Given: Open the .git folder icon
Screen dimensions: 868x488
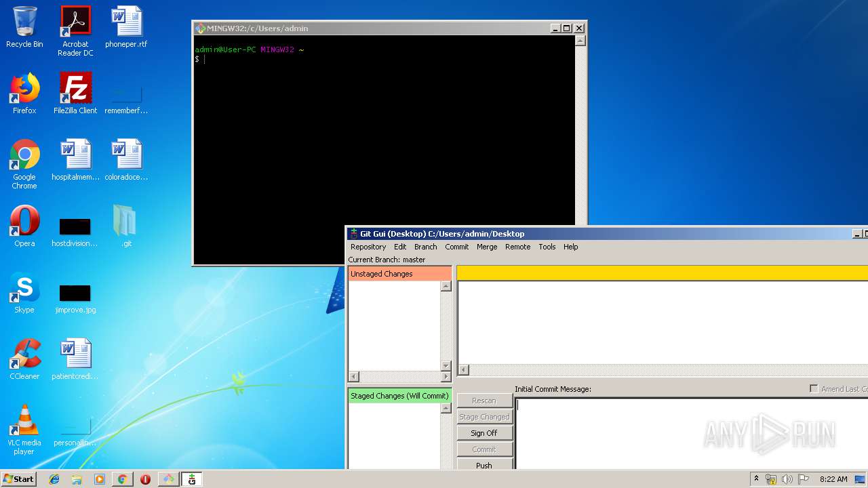Looking at the screenshot, I should [126, 226].
